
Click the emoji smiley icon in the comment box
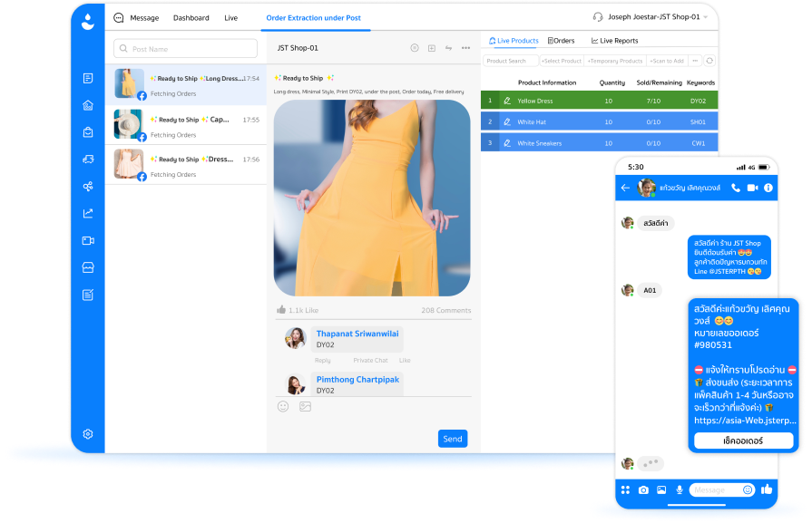(283, 407)
